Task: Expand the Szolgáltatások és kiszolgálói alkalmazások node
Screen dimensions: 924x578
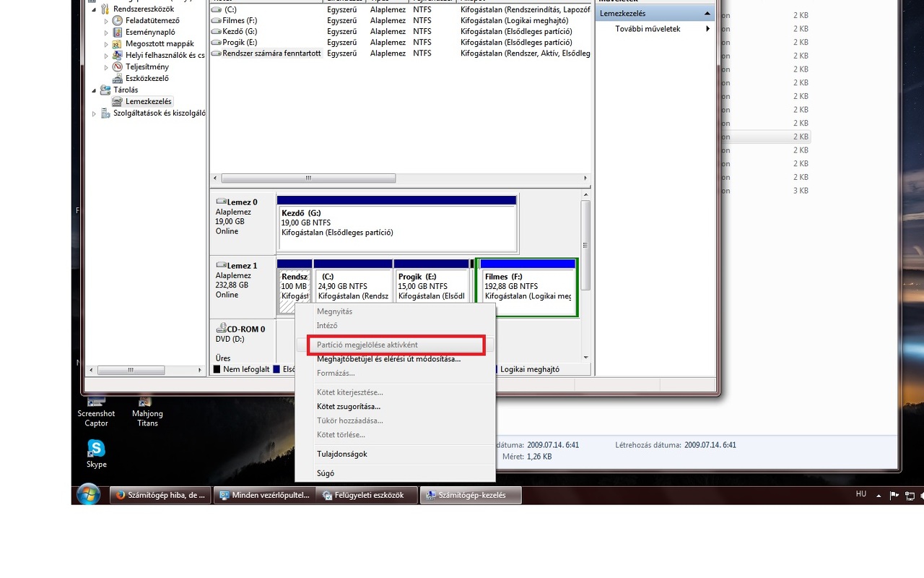Action: [94, 113]
